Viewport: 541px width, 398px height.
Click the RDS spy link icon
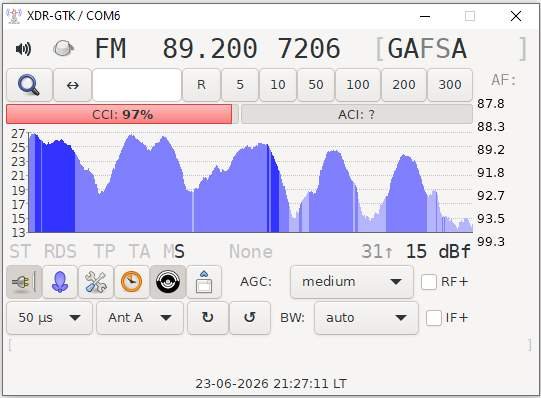(x=63, y=48)
